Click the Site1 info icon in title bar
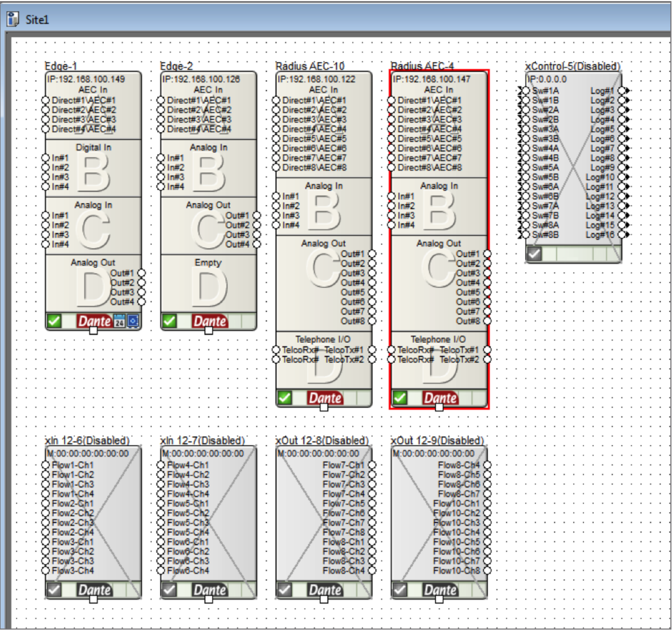This screenshot has width=672, height=630. tap(12, 19)
